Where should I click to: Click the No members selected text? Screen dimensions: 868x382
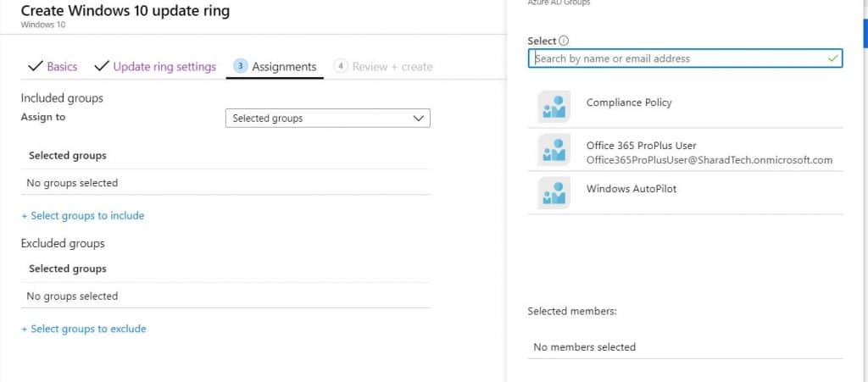(585, 347)
